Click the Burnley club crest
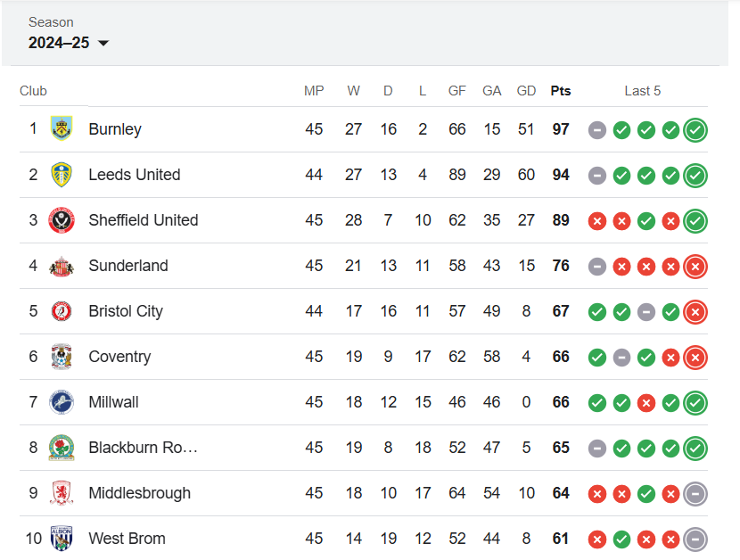 [62, 129]
